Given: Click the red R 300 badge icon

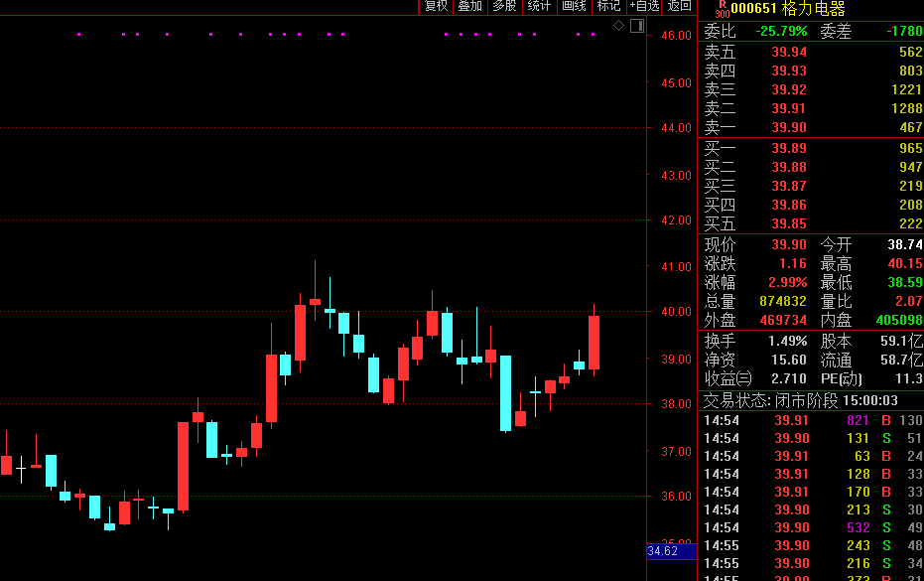Looking at the screenshot, I should pyautogui.click(x=722, y=9).
